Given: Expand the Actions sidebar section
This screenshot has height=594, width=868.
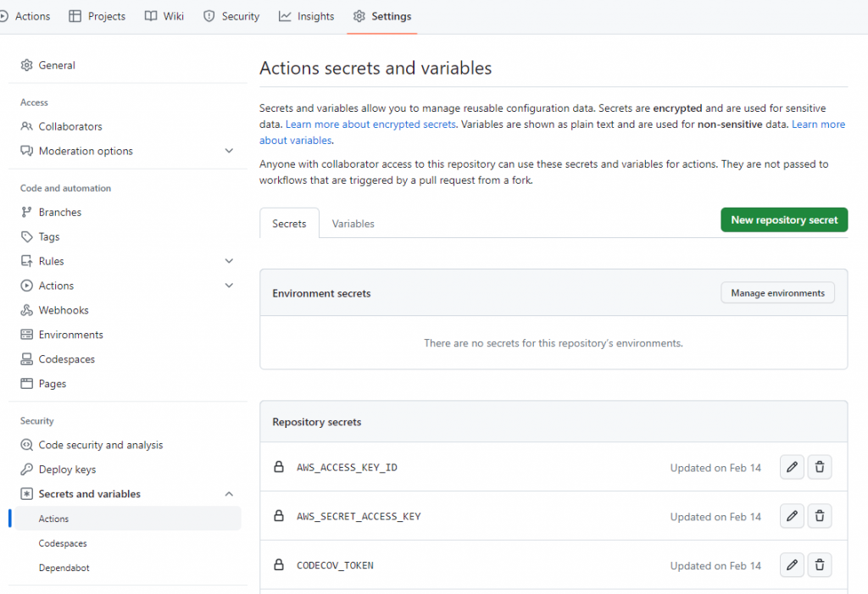Looking at the screenshot, I should [229, 286].
